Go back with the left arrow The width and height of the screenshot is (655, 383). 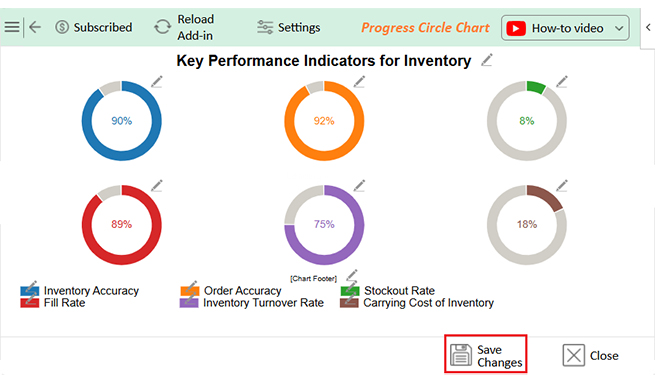tap(35, 27)
